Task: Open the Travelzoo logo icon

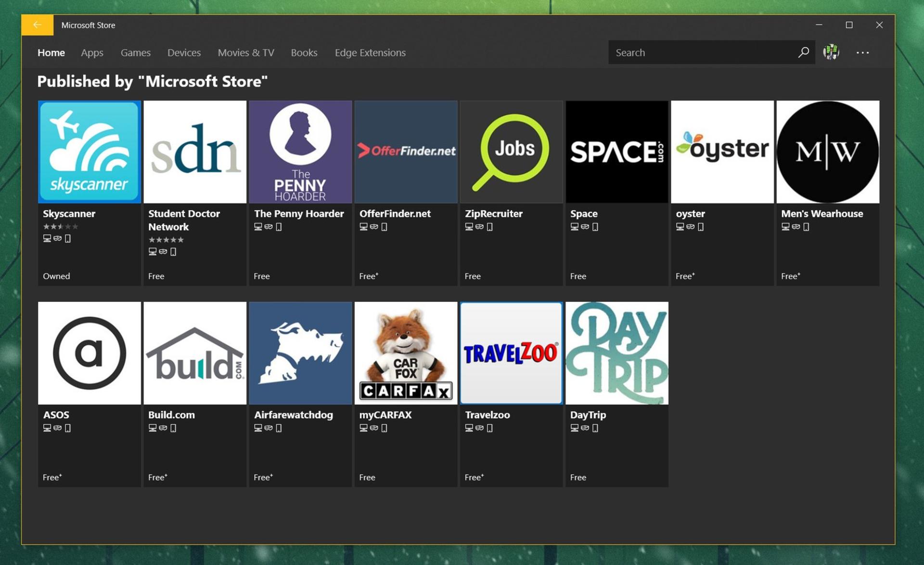Action: point(511,353)
